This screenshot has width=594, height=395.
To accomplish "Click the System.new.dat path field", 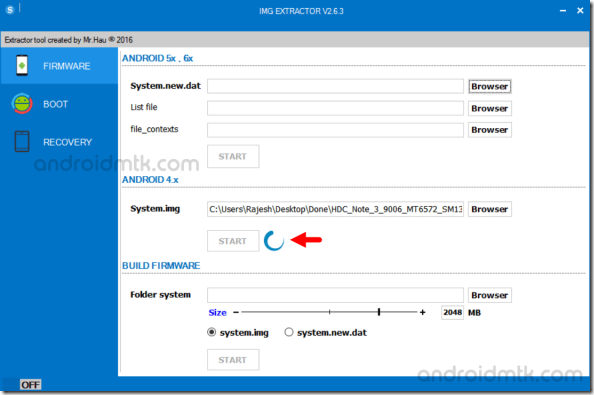I will tap(335, 86).
